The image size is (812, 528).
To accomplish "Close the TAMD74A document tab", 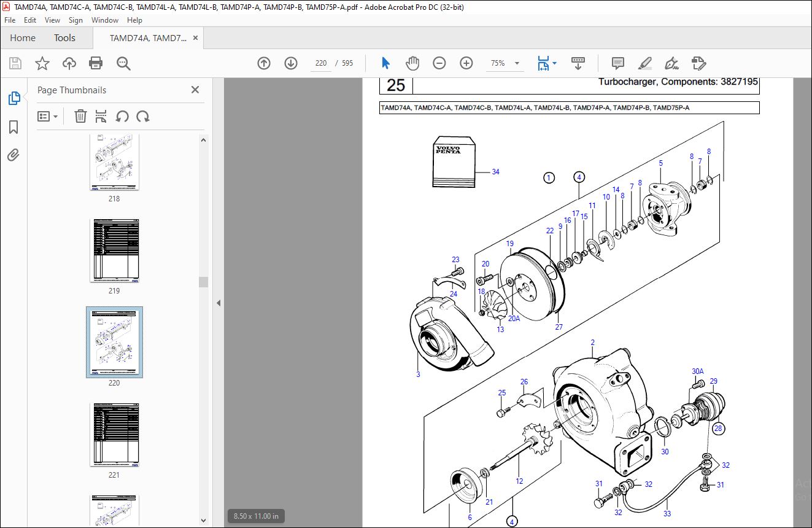I will [x=195, y=38].
